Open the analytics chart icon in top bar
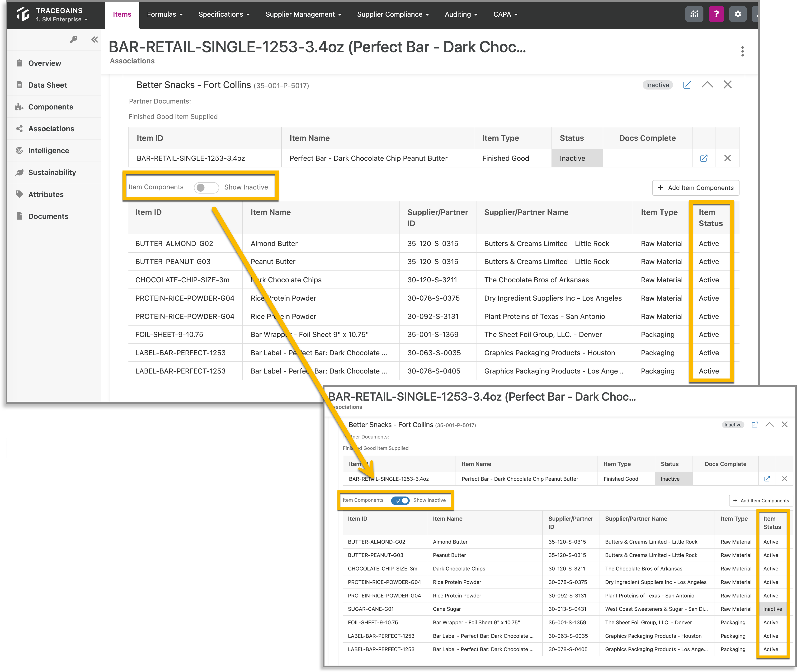The height and width of the screenshot is (672, 801). coord(694,14)
